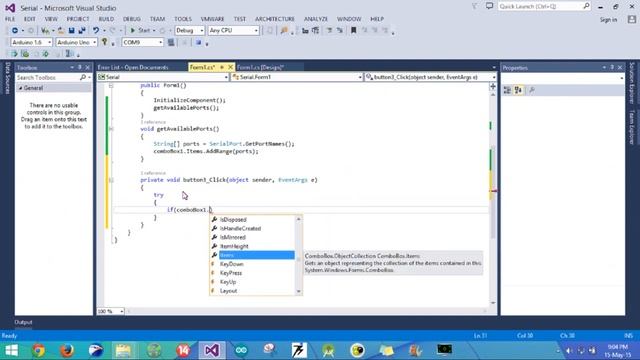Click the Undo arrow icon

pyautogui.click(x=96, y=31)
